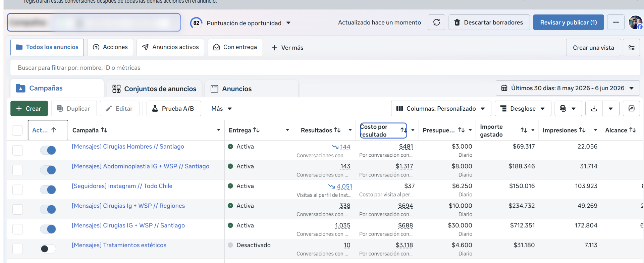Viewport: 644px width, 263px height.
Task: Toggle off Cirugias Ig + WSP // Regiones
Action: tap(48, 209)
